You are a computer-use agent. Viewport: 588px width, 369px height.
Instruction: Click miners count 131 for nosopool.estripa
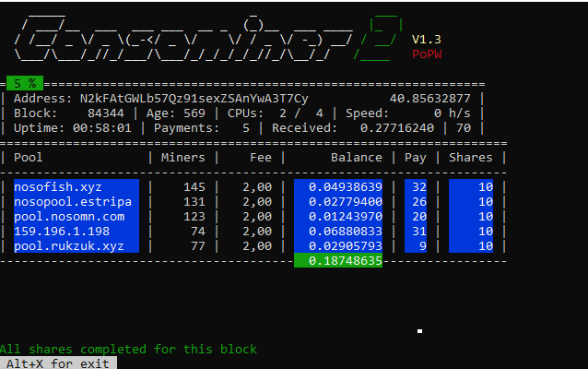click(194, 202)
